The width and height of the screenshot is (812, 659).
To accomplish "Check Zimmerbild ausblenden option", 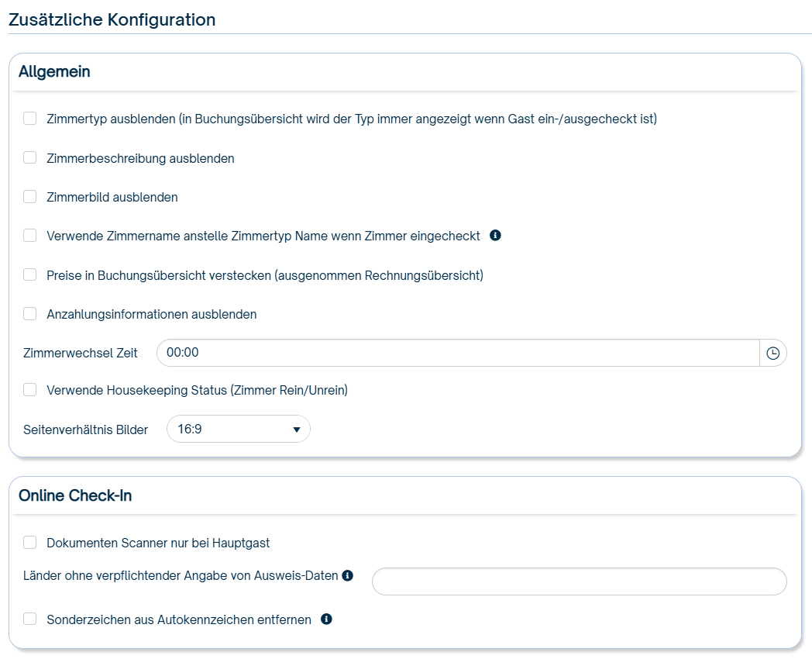I will point(30,197).
